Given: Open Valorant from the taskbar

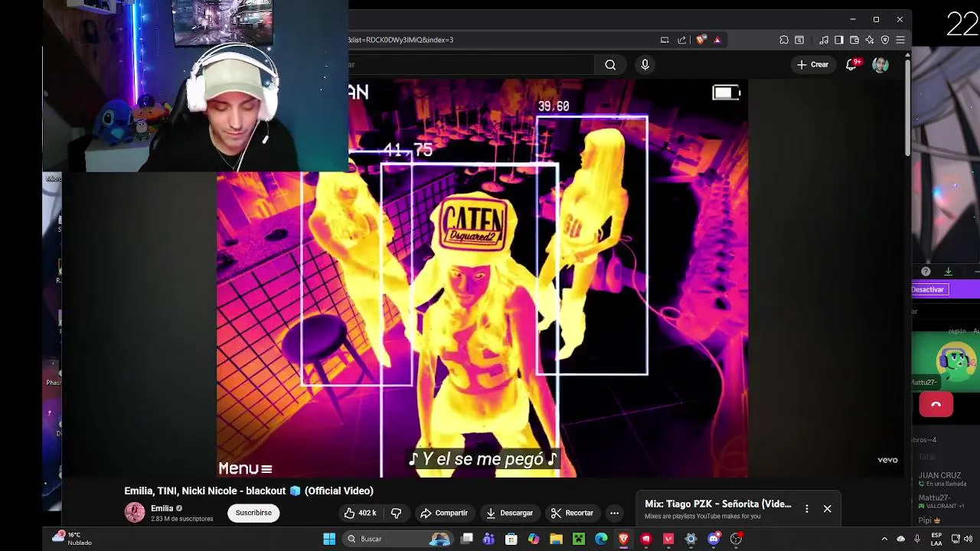Looking at the screenshot, I should (668, 539).
